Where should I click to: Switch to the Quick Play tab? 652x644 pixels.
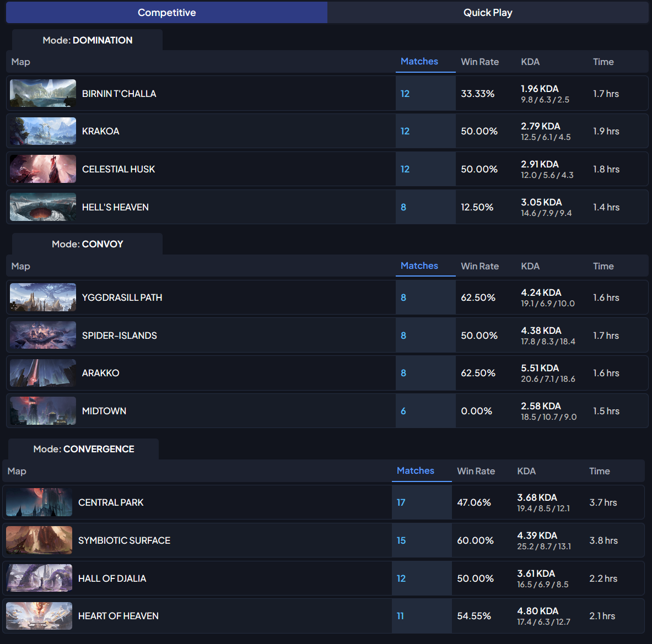pos(488,13)
